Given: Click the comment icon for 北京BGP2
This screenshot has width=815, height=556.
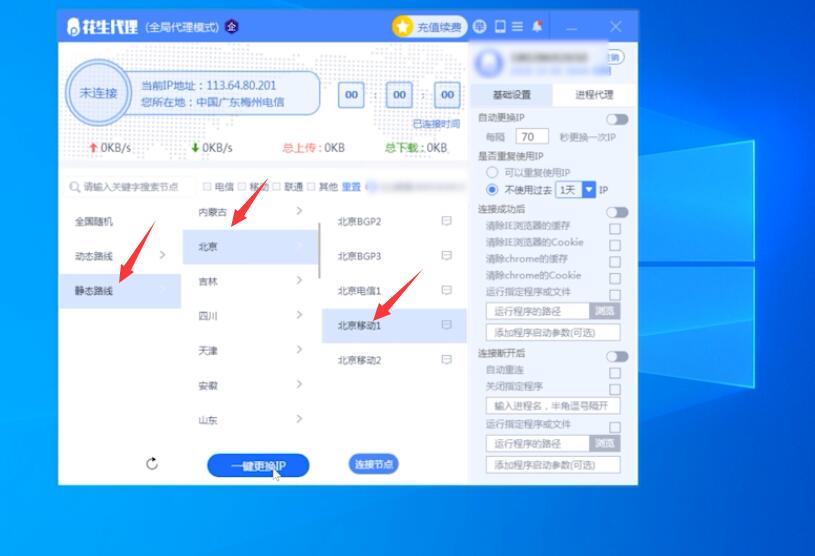Looking at the screenshot, I should [446, 221].
